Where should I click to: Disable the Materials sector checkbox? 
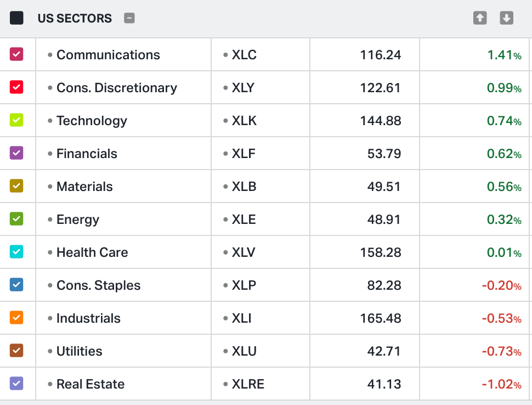point(16,186)
